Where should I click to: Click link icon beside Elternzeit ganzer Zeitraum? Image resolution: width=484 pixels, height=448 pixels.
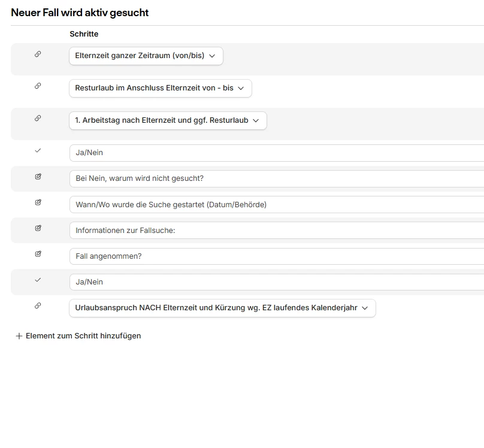tap(38, 54)
